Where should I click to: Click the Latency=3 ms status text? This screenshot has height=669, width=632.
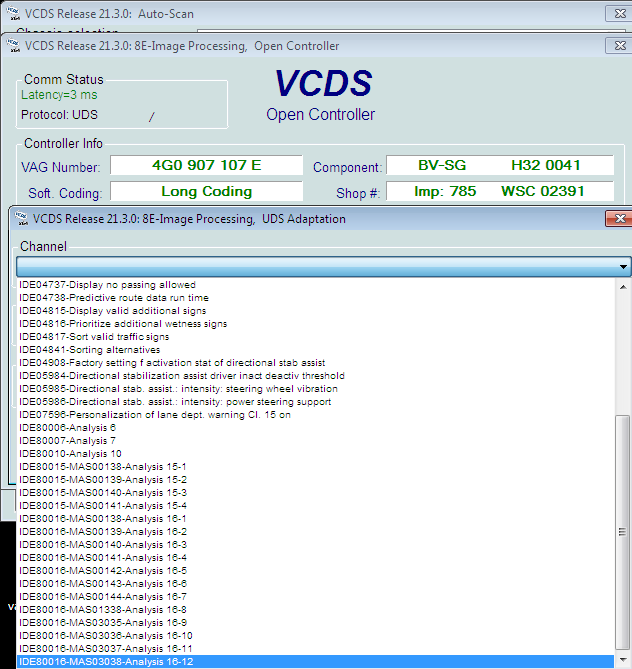point(59,95)
